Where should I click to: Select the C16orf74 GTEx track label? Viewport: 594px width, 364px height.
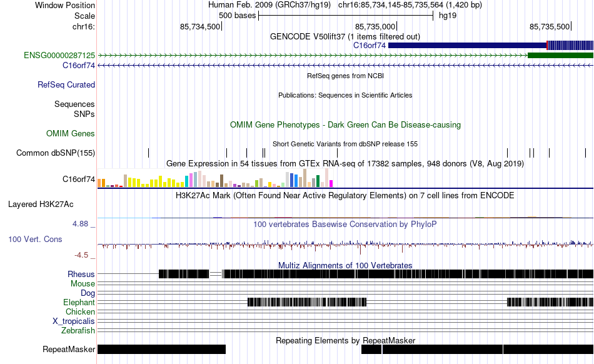(78, 179)
